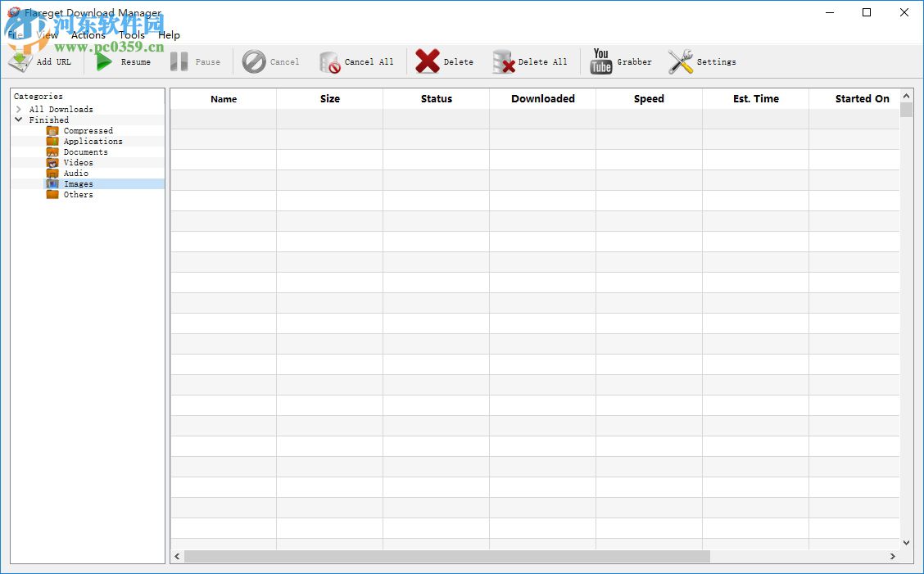Select the Documents category

[86, 152]
